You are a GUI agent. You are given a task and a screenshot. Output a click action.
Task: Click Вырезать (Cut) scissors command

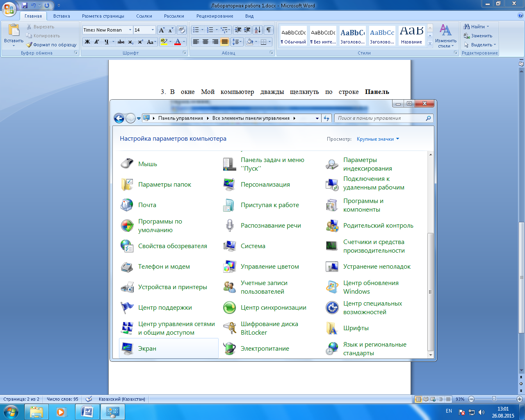click(40, 27)
